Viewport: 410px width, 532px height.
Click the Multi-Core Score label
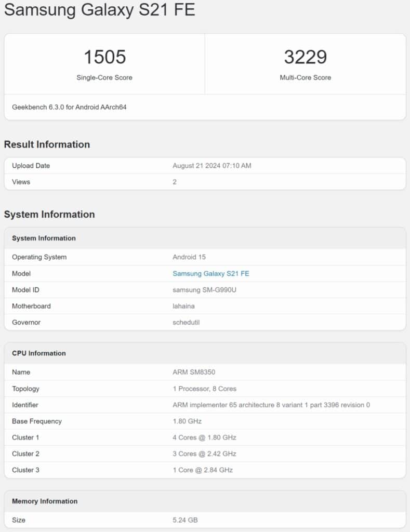pos(306,77)
